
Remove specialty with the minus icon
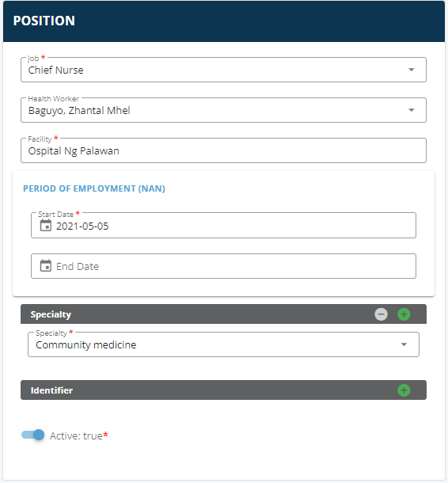[x=381, y=314]
